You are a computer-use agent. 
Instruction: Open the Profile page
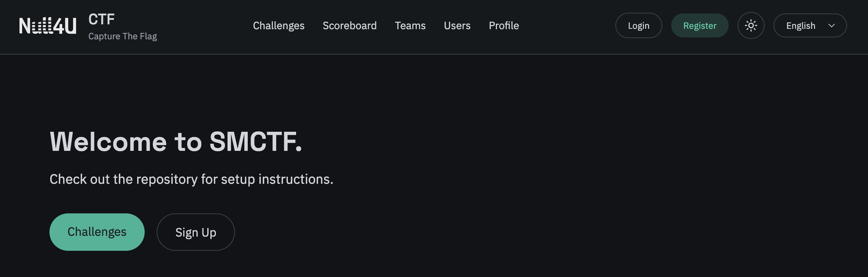click(x=504, y=25)
